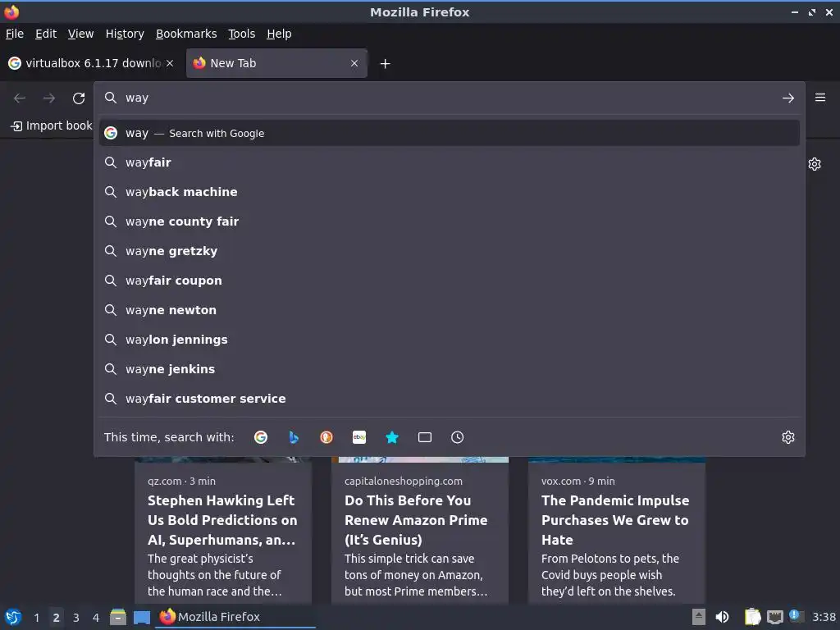The width and height of the screenshot is (840, 630).
Task: Open the Edit menu
Action: click(x=46, y=34)
